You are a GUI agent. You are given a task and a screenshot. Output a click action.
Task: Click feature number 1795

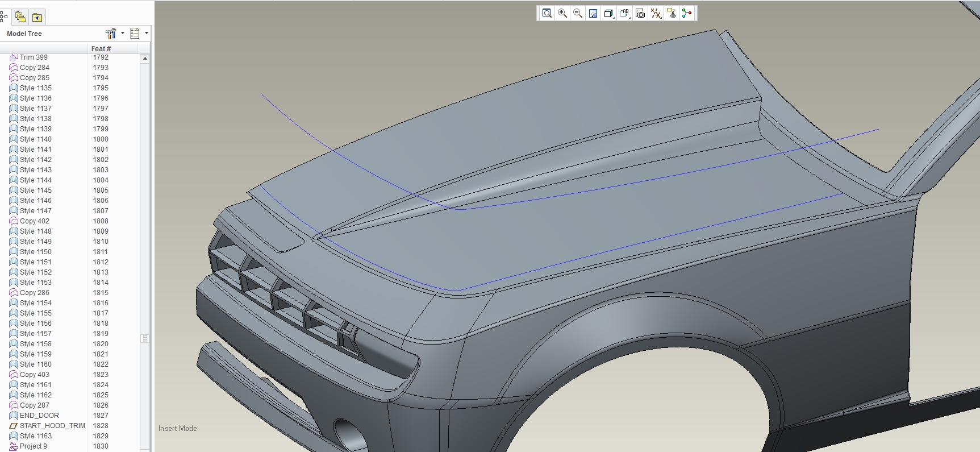pos(101,88)
